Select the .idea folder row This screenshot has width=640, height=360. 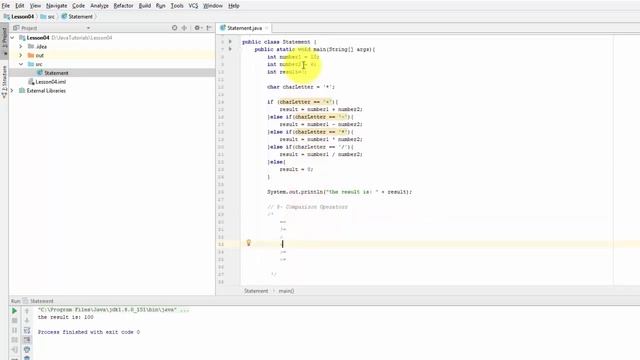[x=112, y=47]
